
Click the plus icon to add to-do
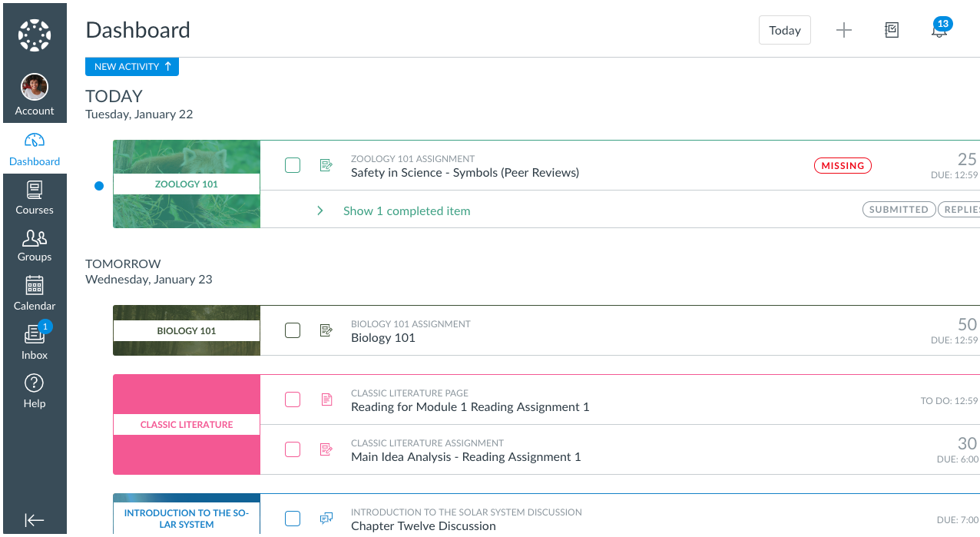pyautogui.click(x=844, y=30)
